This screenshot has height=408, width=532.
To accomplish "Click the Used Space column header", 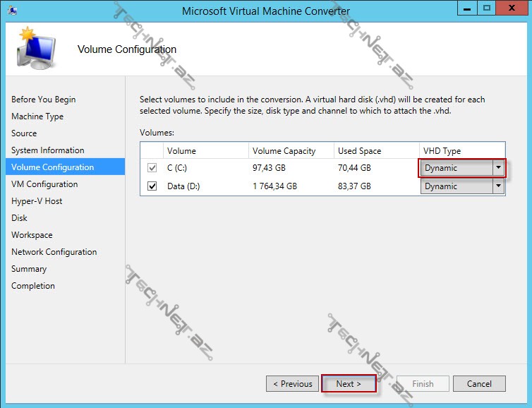I will (359, 151).
